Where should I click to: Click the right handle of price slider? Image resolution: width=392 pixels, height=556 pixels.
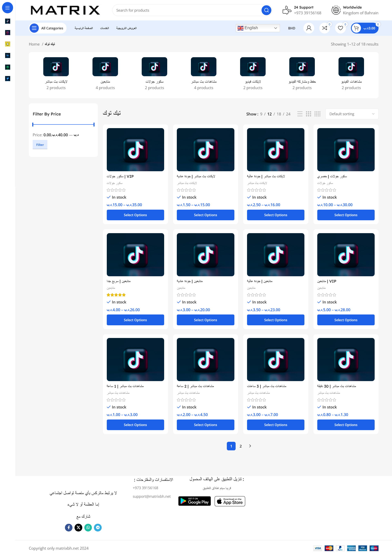coord(94,124)
